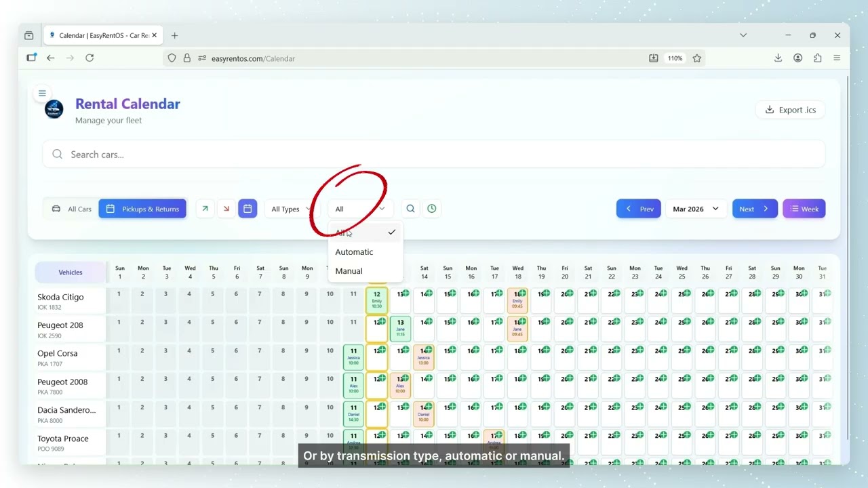Click the Export .ics button
Screen dimensions: 868x488
(x=790, y=110)
